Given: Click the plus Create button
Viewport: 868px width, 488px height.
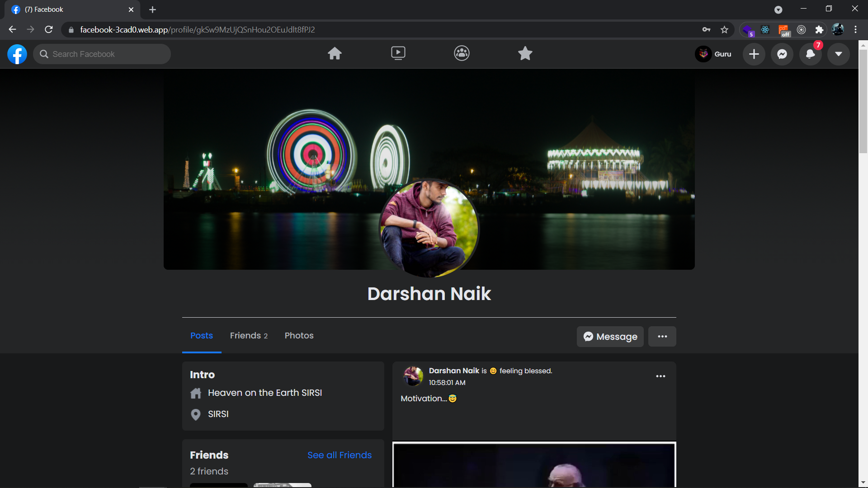Looking at the screenshot, I should pyautogui.click(x=754, y=54).
